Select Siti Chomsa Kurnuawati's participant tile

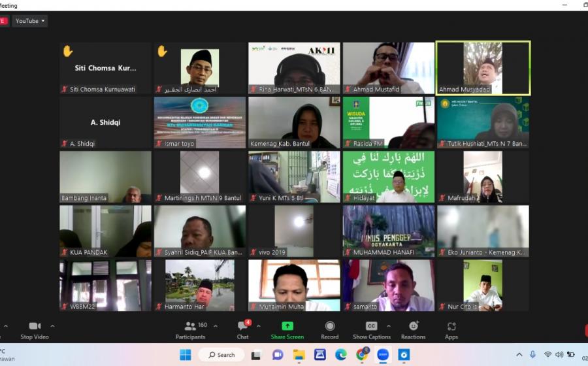(x=105, y=68)
